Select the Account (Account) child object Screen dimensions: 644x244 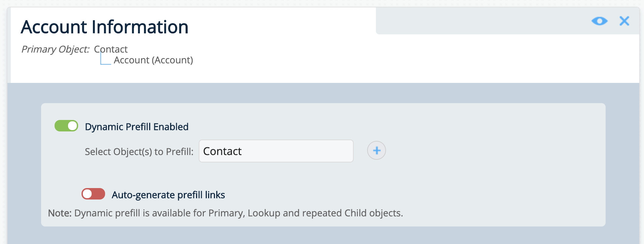click(x=153, y=60)
